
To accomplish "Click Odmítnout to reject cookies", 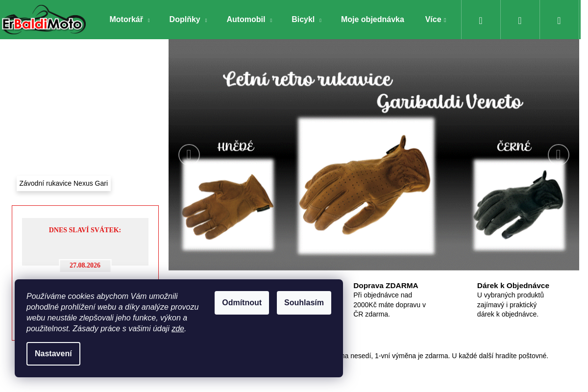I will tap(242, 303).
